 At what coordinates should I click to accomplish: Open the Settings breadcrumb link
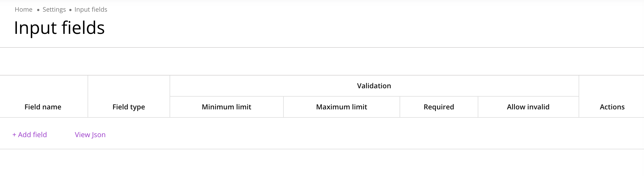point(54,10)
